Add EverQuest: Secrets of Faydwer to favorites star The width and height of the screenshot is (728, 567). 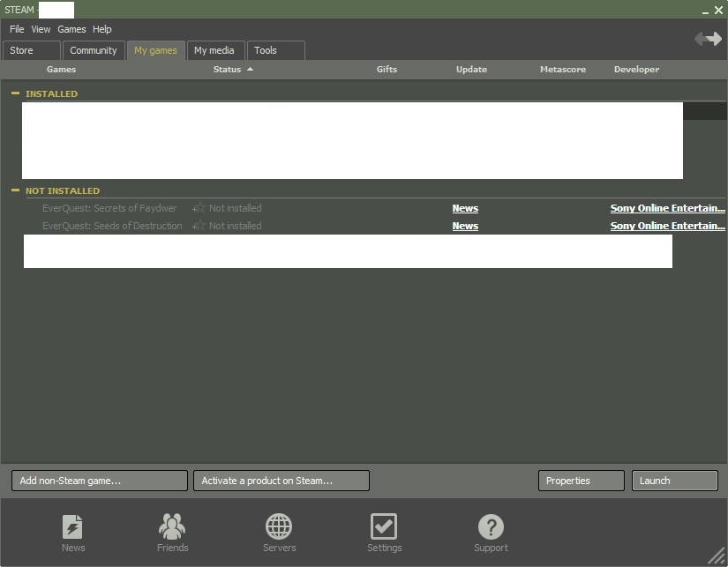199,207
